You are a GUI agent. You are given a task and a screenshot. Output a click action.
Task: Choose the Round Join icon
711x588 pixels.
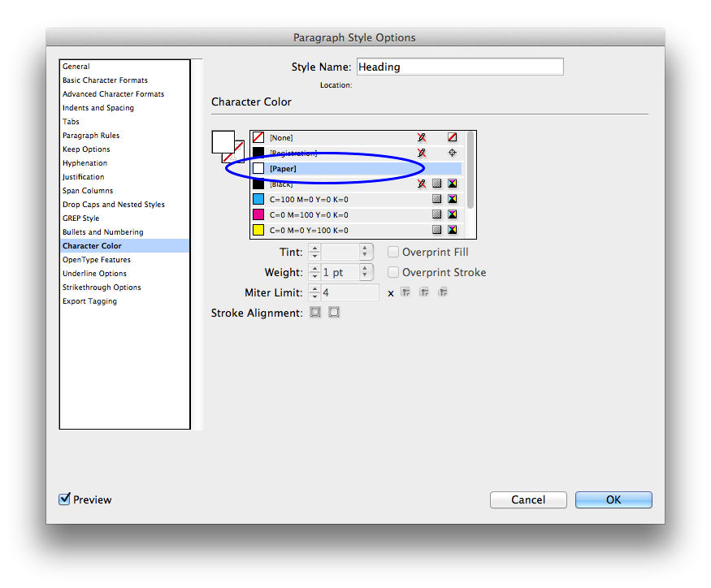424,292
